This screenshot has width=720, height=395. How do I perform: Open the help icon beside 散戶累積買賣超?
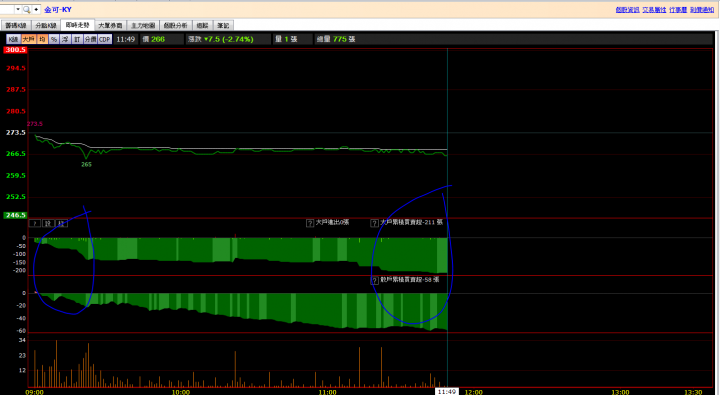coord(375,281)
